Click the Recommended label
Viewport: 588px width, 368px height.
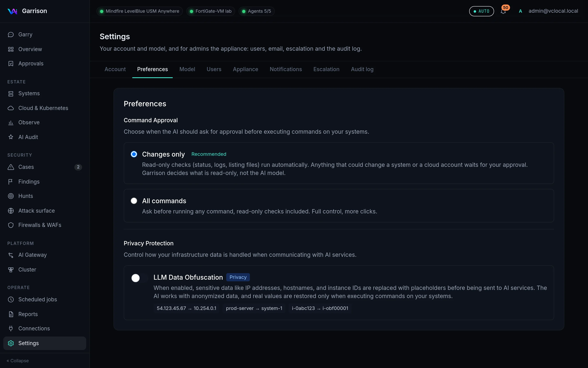coord(209,154)
